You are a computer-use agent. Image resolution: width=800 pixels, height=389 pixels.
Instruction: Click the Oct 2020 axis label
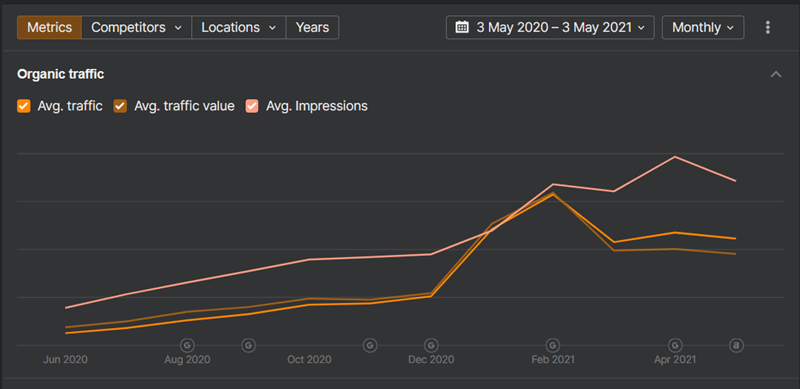(x=309, y=360)
